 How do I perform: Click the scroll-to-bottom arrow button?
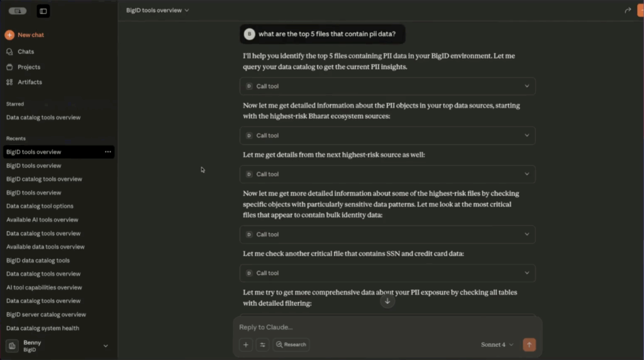[387, 301]
